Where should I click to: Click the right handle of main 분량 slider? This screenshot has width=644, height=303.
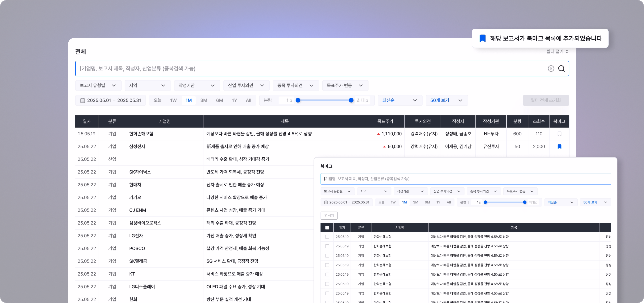351,100
